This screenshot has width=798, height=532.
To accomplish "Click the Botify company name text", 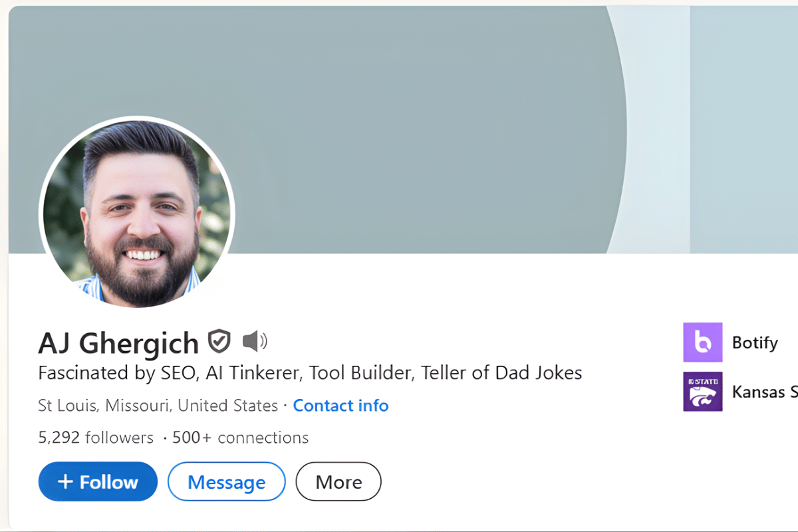I will [x=755, y=342].
